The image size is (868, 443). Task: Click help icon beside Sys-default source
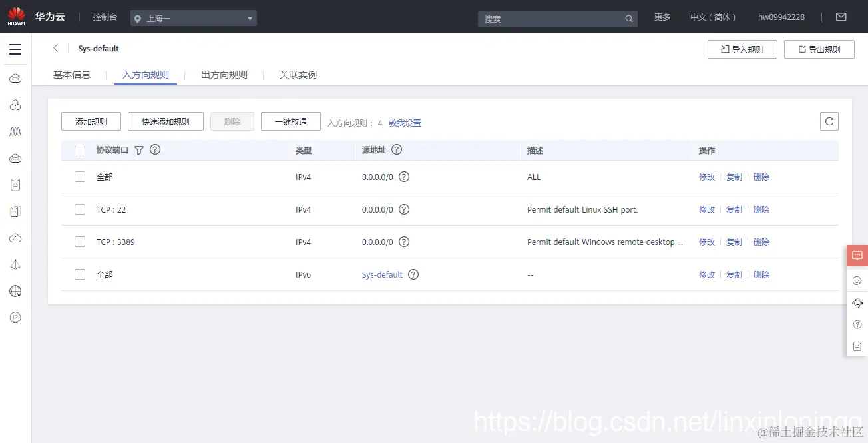[x=413, y=274]
